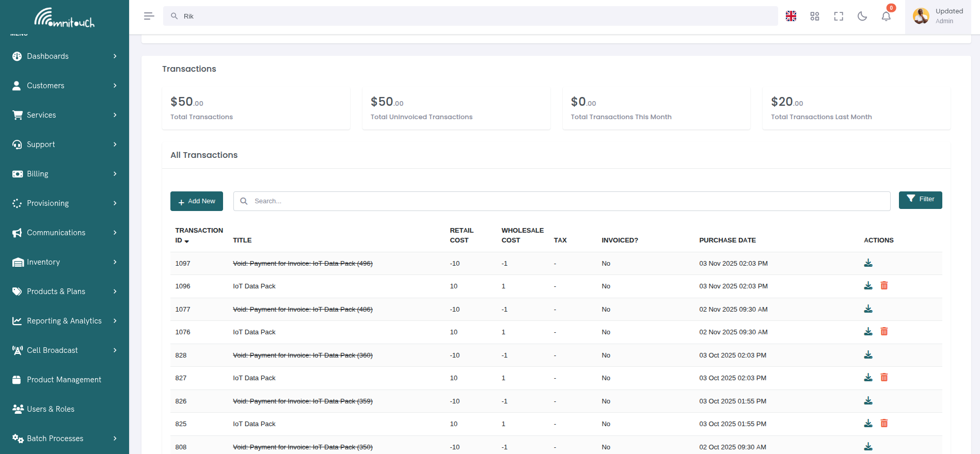Collapse sidebar with the hamburger menu icon

(x=149, y=16)
